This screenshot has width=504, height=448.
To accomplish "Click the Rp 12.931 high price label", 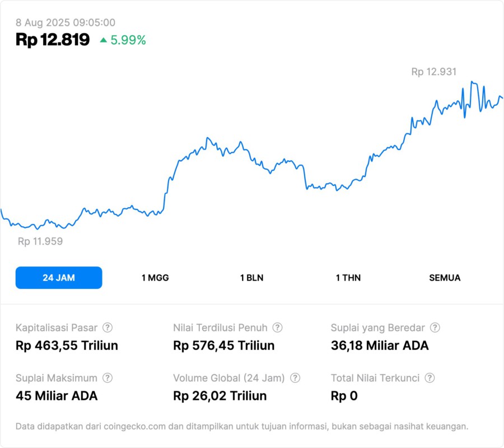I will pyautogui.click(x=433, y=72).
